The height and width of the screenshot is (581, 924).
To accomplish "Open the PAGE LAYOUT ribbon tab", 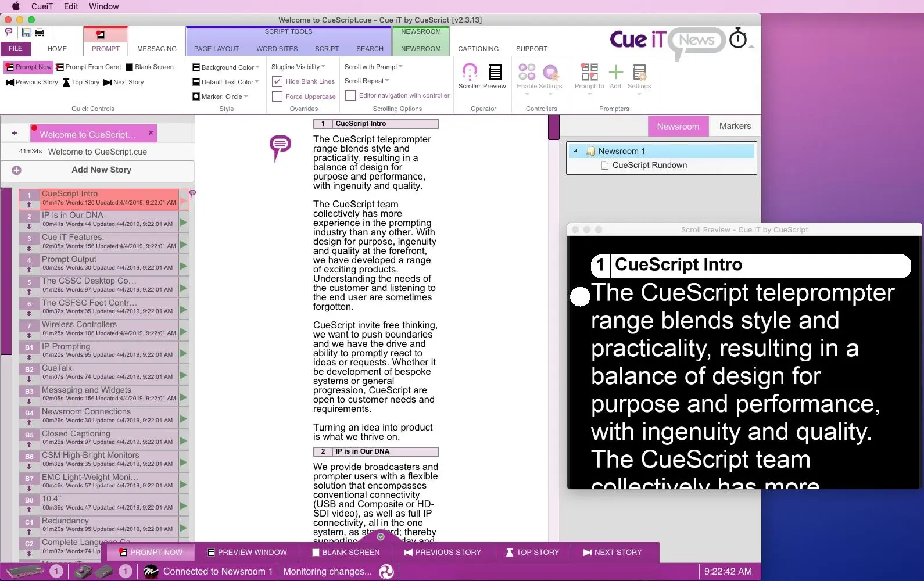I will 216,49.
